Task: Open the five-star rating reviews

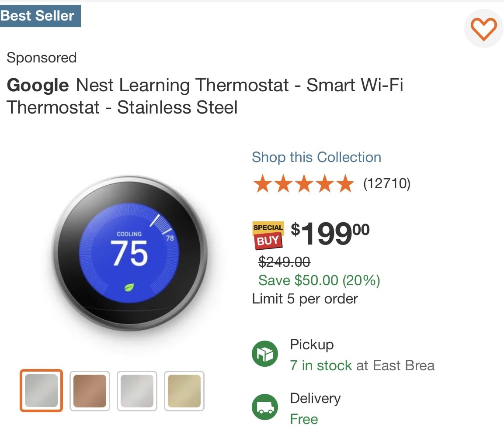Action: pos(303,183)
